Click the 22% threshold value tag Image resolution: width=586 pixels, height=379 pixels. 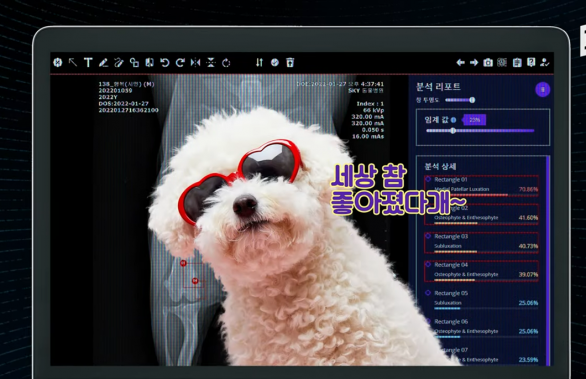click(x=474, y=120)
